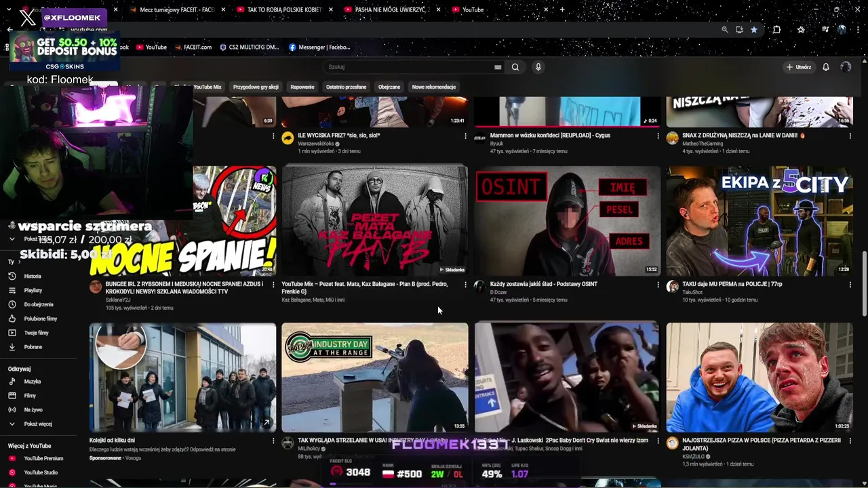Open the 2Pac Baby Don't Cry mix thumbnail
The height and width of the screenshot is (488, 868).
567,378
